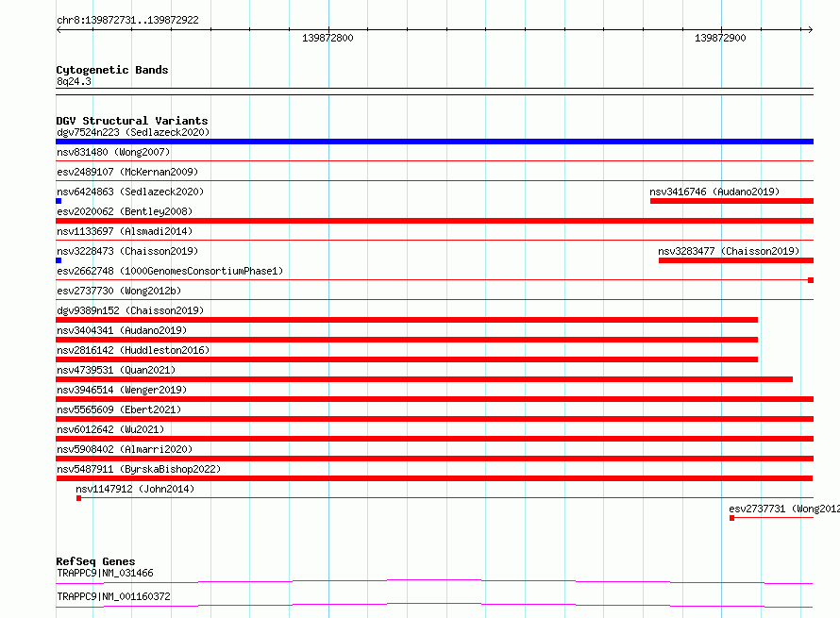Select the 8q24.3 band label
The height and width of the screenshot is (618, 840).
click(x=74, y=81)
